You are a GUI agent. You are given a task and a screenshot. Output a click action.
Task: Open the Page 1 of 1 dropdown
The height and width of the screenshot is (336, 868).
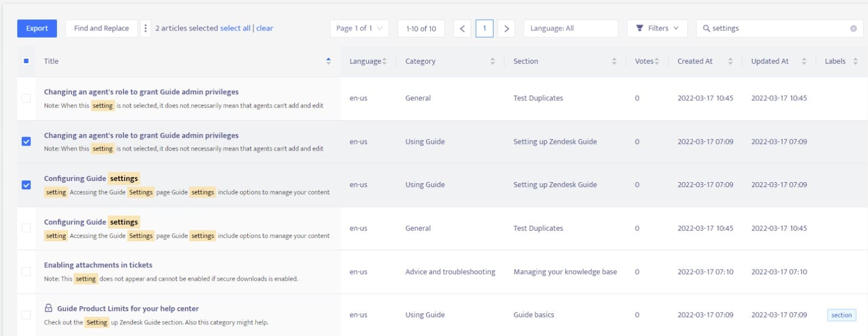point(359,28)
